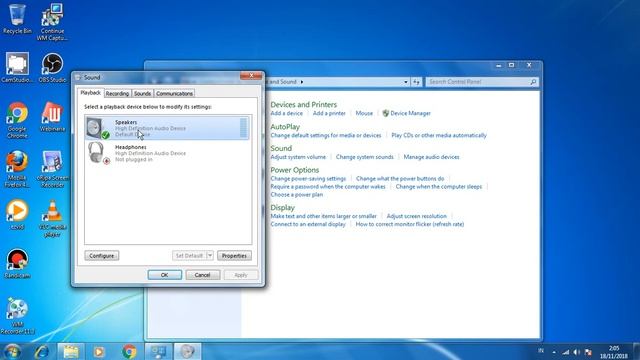The height and width of the screenshot is (360, 640).
Task: Click the Add a printer link
Action: pos(329,113)
